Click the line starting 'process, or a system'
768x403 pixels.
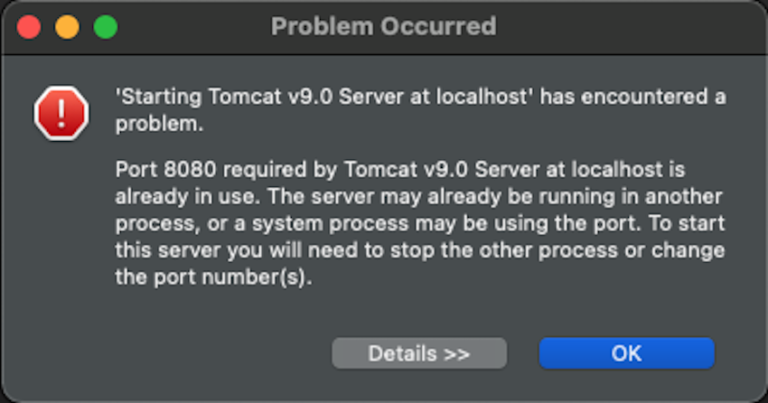coord(420,223)
